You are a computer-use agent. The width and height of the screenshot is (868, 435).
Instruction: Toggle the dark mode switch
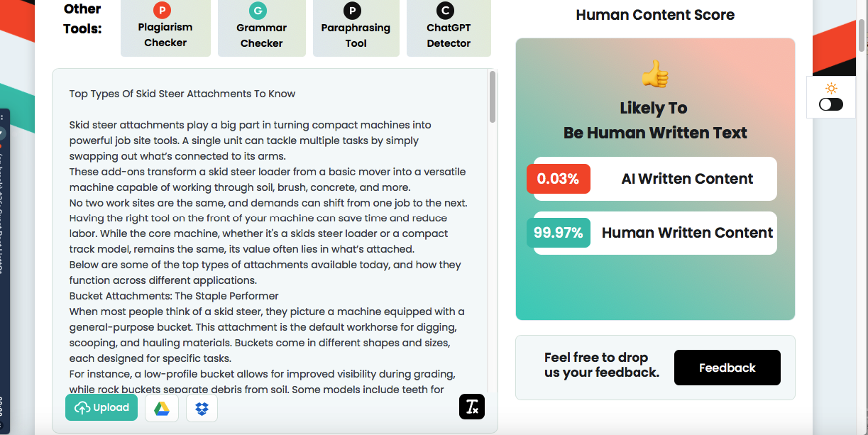[x=831, y=104]
